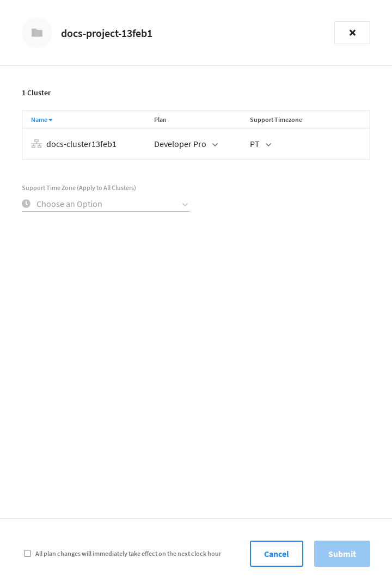Screen dimensions: 392x588
Task: Open the Choose an Option timezone dropdown
Action: pyautogui.click(x=106, y=204)
